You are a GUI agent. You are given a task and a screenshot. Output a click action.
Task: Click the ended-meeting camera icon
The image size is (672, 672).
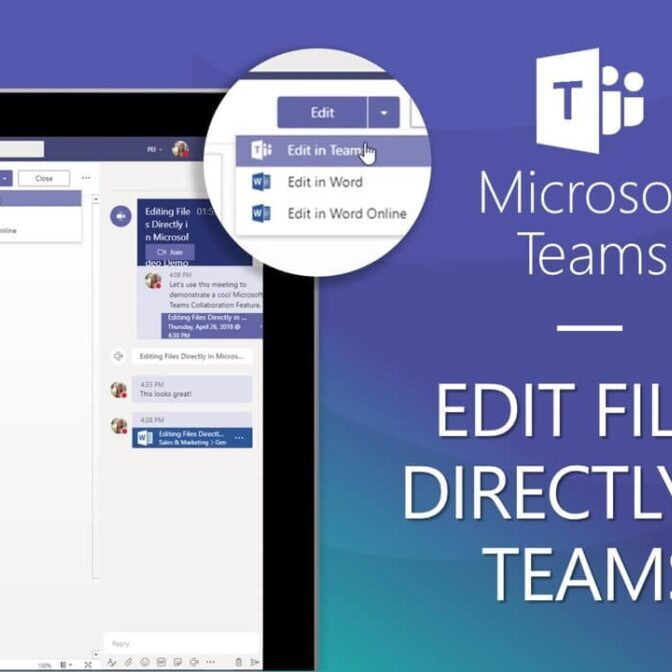point(119,356)
